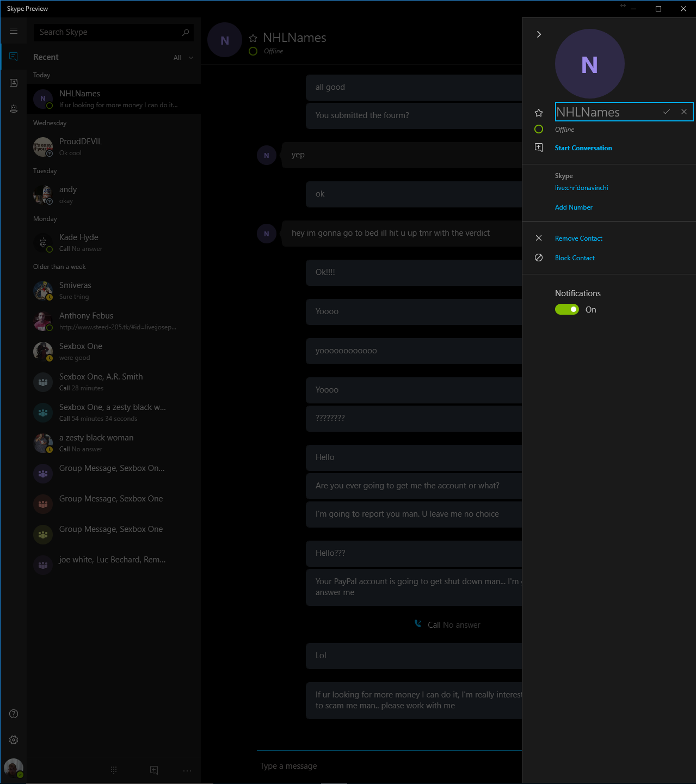Click the 'Hello???' message bubble
The width and height of the screenshot is (696, 784).
[414, 553]
